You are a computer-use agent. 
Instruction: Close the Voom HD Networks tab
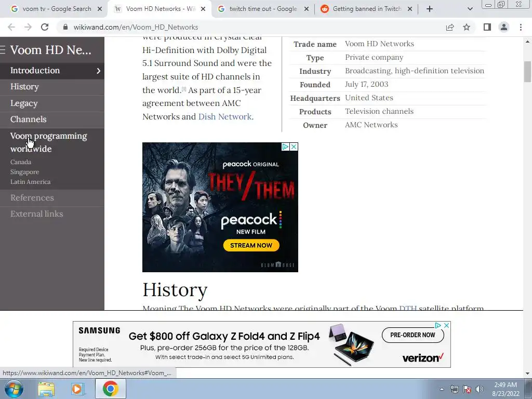click(203, 9)
